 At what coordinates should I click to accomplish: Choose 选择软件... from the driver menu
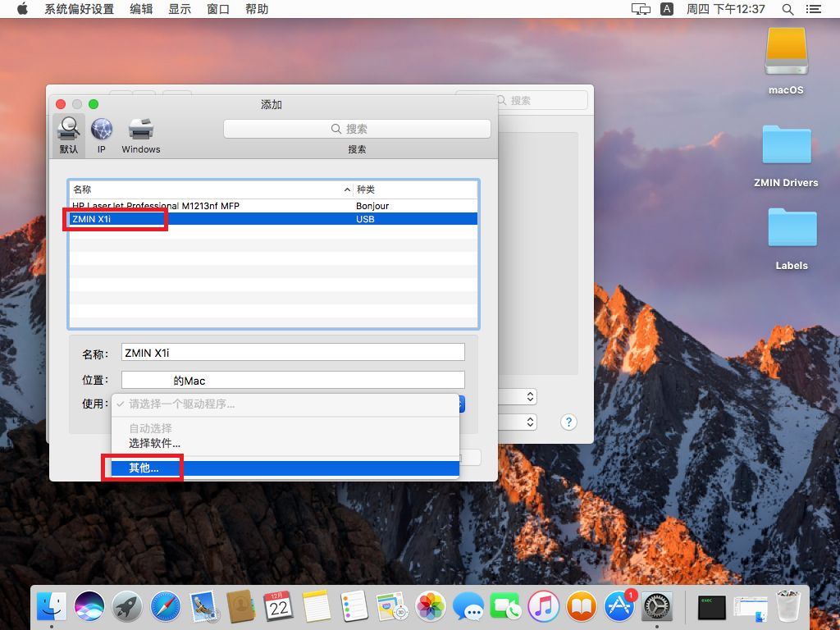tap(285, 443)
